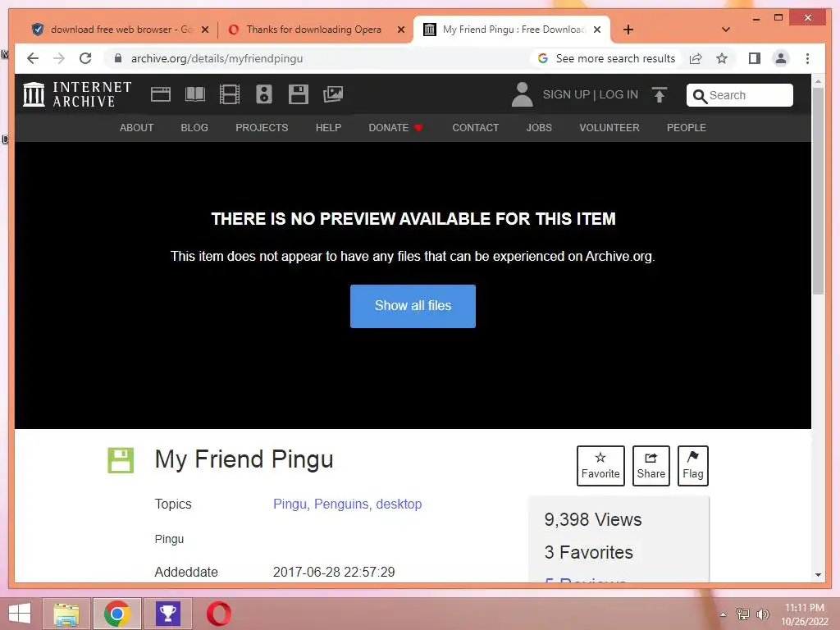Click the Search box in Archive header
The image size is (840, 630).
coord(739,95)
